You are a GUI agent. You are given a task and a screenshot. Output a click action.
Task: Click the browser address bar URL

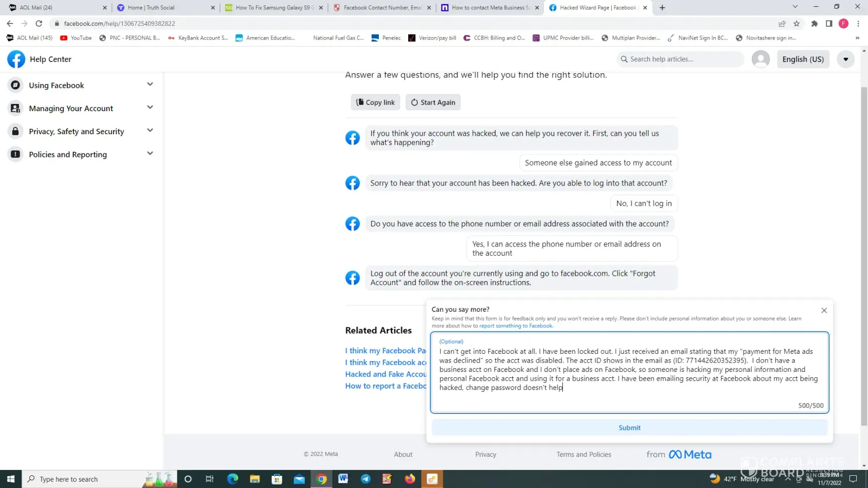tap(120, 23)
